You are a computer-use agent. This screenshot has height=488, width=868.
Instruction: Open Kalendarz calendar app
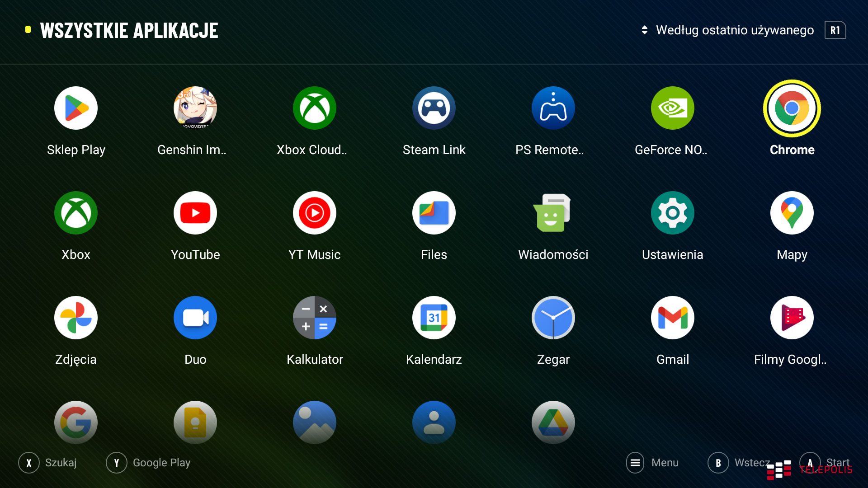[x=434, y=318]
